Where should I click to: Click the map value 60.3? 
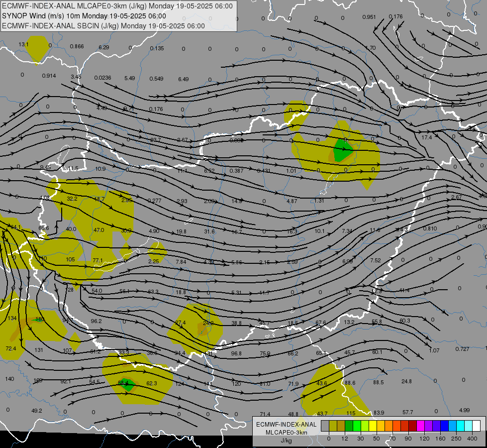click(x=405, y=321)
